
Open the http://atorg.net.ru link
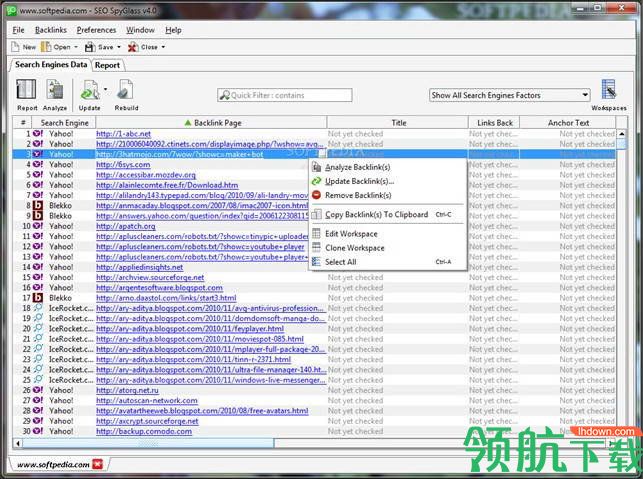[127, 390]
